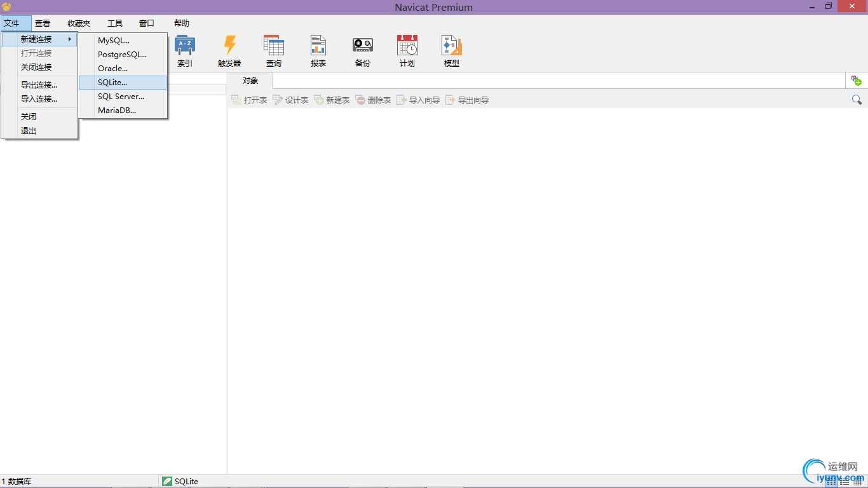
Task: Launch the 导入向导 import wizard
Action: (418, 100)
